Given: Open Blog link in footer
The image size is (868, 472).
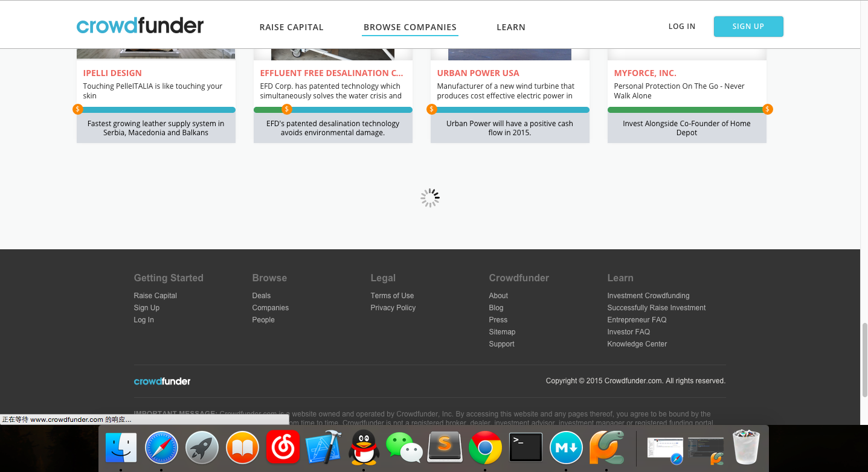Looking at the screenshot, I should coord(496,308).
